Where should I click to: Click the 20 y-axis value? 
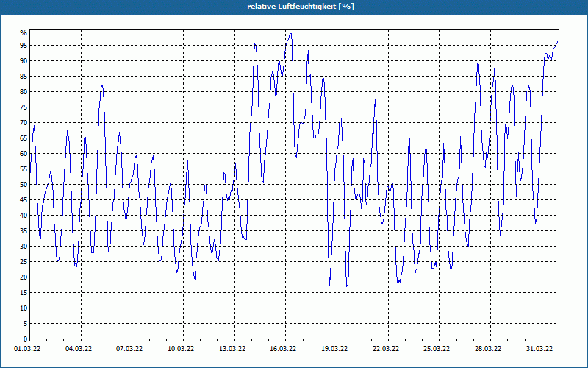(x=24, y=277)
